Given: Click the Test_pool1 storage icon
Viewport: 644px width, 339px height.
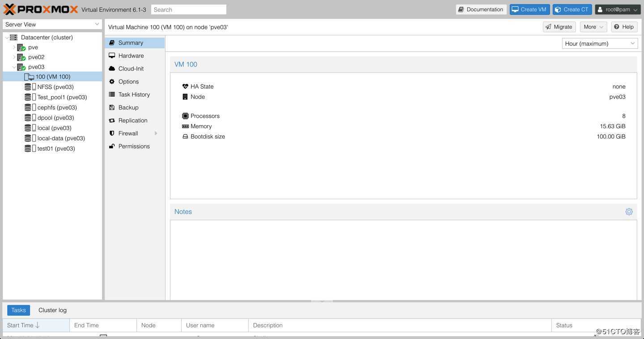Looking at the screenshot, I should click(30, 97).
